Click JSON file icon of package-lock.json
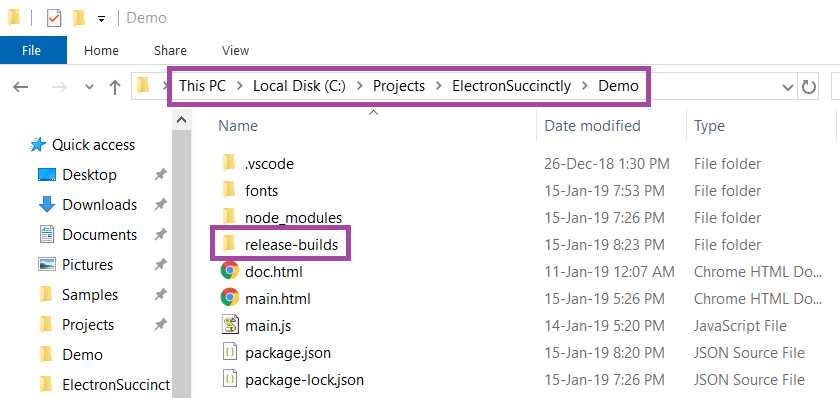840x398 pixels. [229, 379]
